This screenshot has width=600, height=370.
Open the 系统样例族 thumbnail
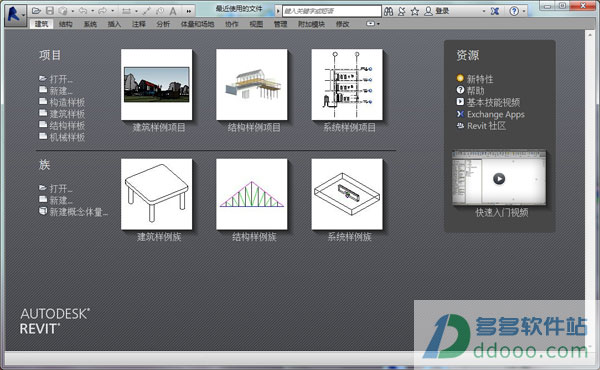(347, 194)
